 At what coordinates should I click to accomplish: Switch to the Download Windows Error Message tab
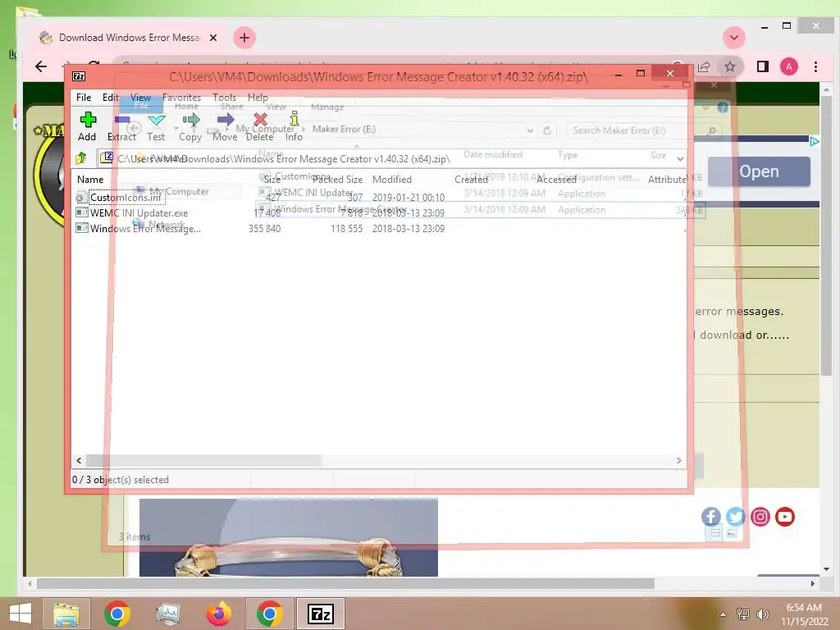coord(129,38)
